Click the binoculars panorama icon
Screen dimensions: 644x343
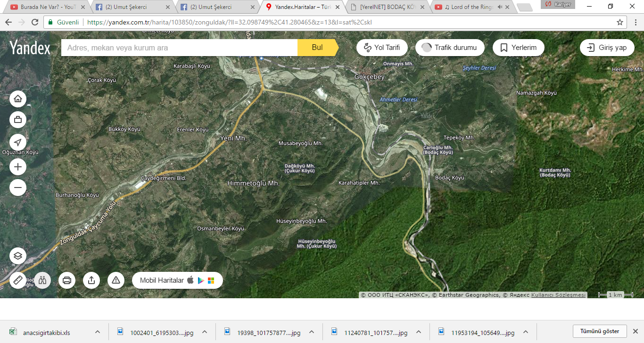(42, 280)
